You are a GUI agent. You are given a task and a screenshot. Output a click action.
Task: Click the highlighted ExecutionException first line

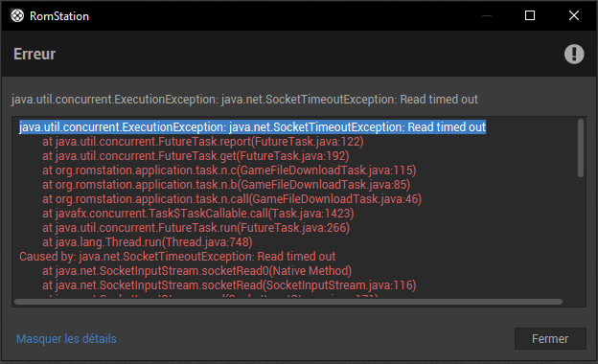point(252,127)
